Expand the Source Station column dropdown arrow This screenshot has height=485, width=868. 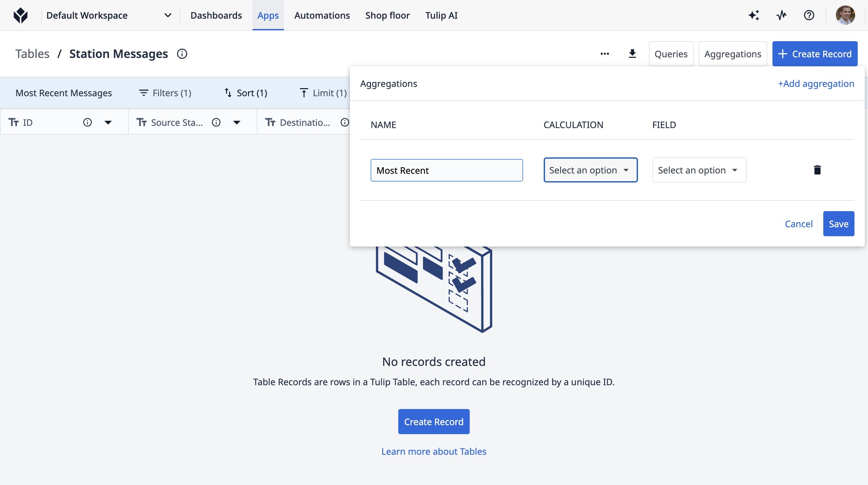(x=237, y=122)
